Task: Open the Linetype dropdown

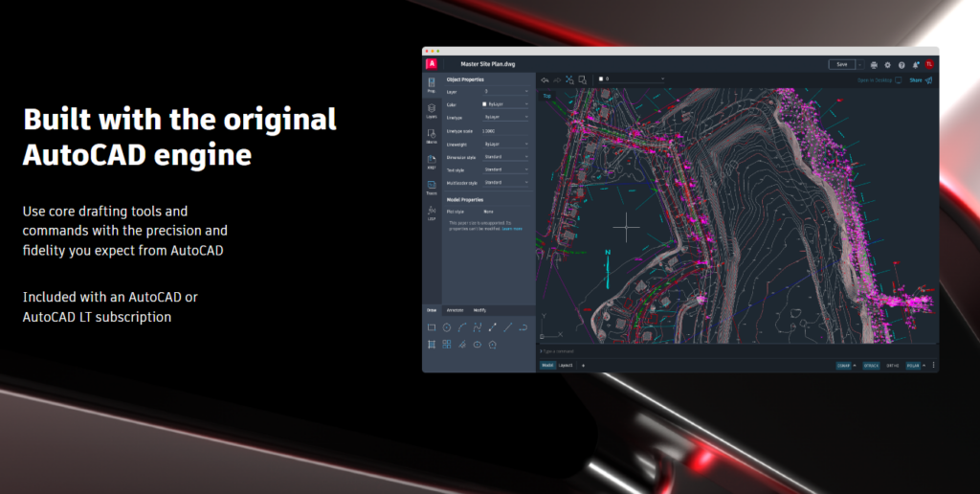Action: tap(505, 117)
